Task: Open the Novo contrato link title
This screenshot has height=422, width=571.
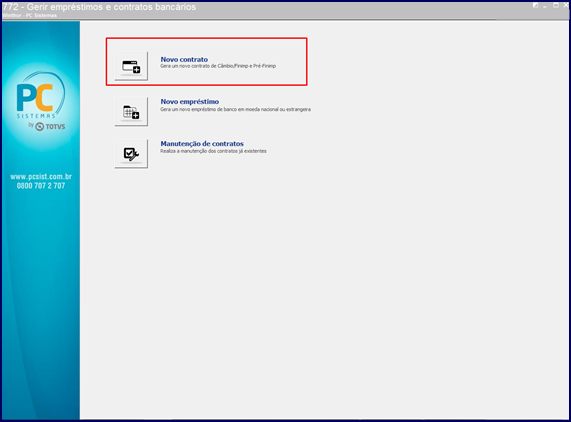Action: point(184,59)
